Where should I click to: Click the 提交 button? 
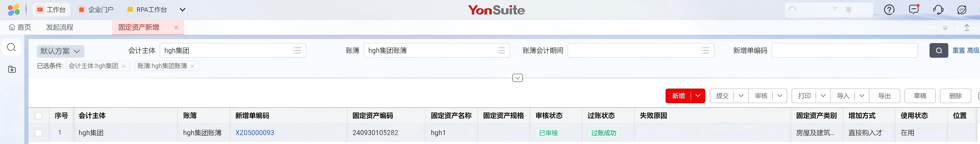[722, 96]
